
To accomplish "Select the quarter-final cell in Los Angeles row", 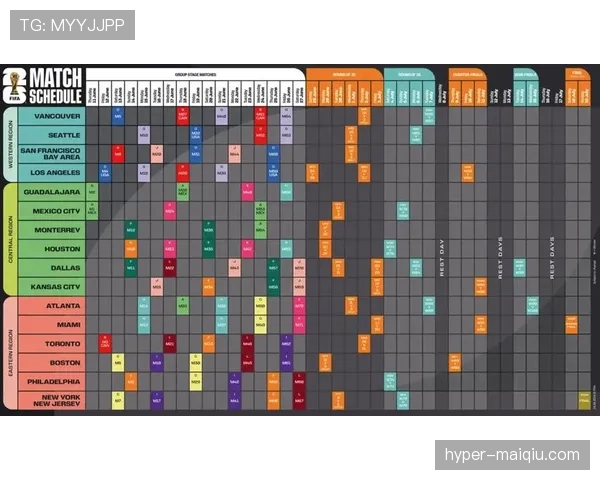I will click(x=468, y=173).
